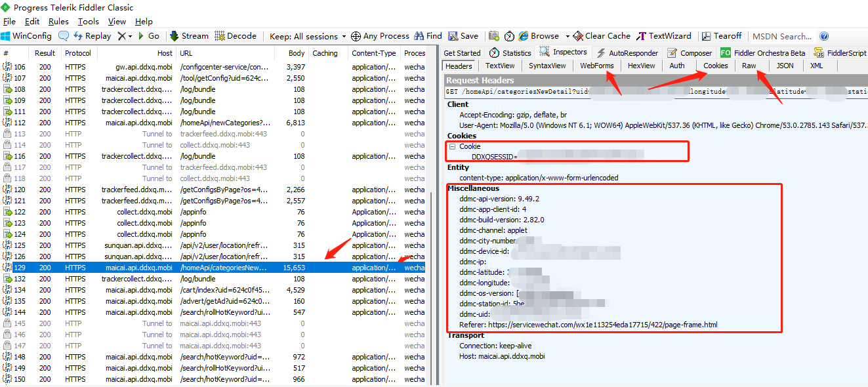Sort by Content-Type column header

(x=374, y=53)
